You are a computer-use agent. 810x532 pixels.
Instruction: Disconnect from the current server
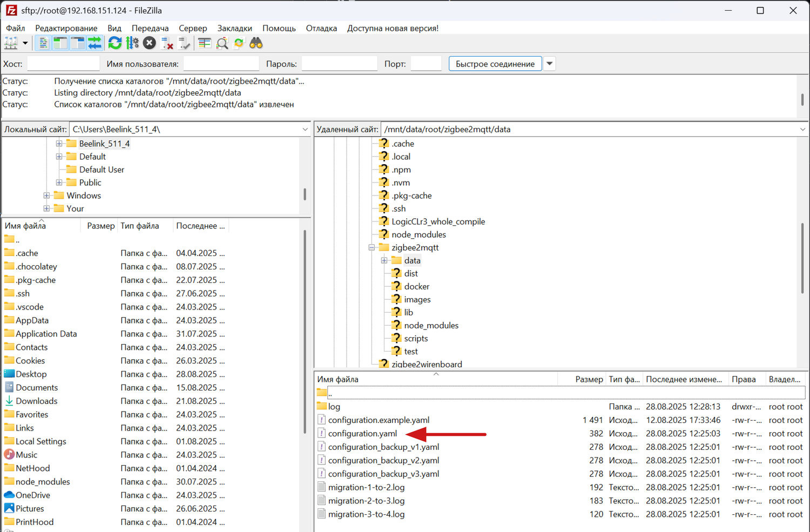coord(167,43)
